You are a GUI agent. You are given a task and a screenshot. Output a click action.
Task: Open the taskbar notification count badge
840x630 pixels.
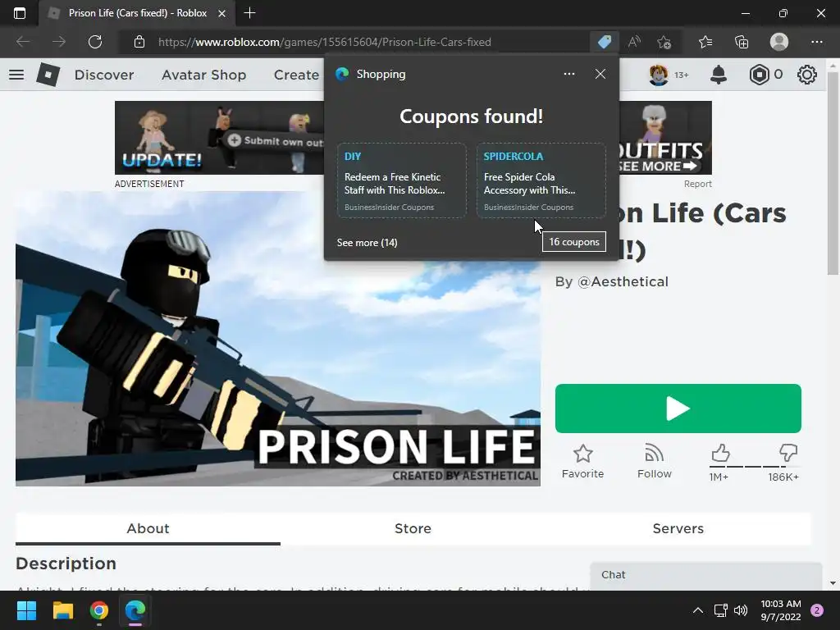click(x=817, y=610)
